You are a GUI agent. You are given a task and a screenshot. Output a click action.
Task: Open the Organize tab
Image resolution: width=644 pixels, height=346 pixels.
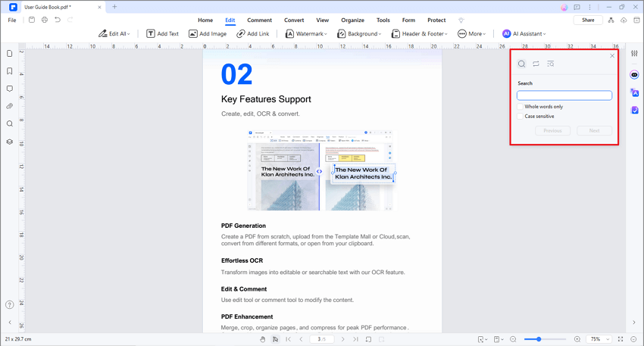[x=352, y=20]
